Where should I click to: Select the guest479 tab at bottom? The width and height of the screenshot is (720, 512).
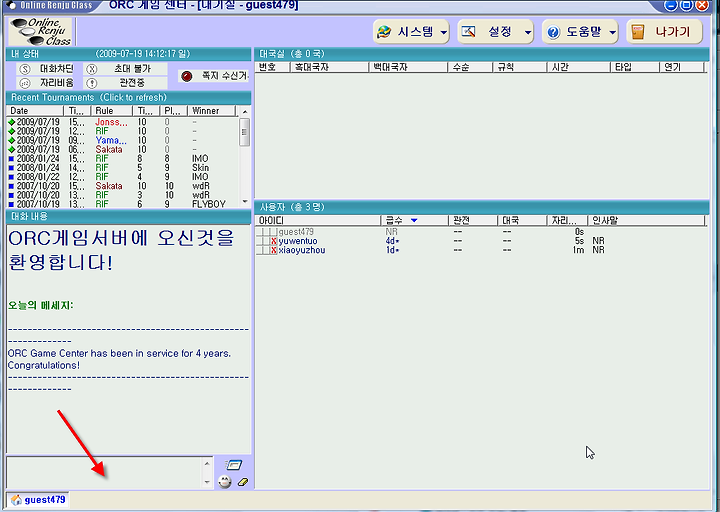click(38, 500)
